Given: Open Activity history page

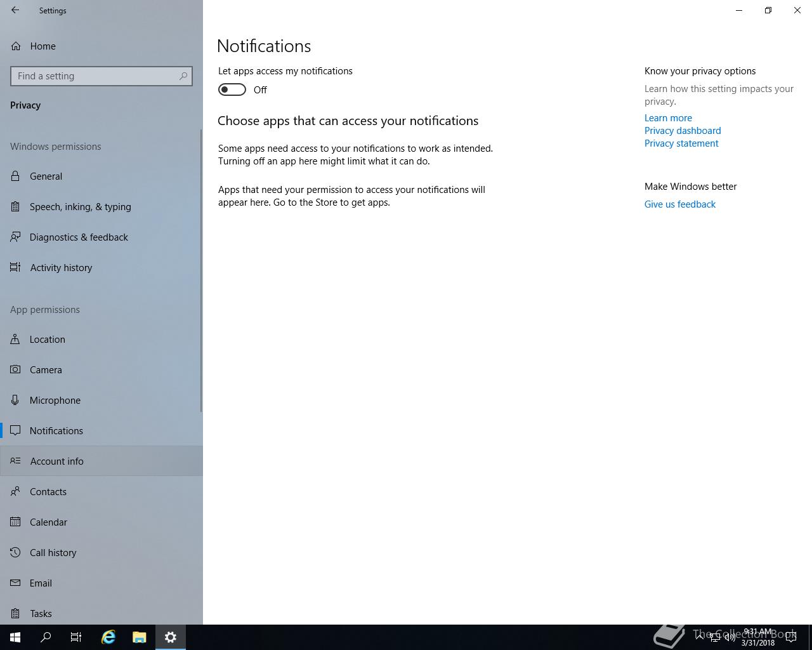Looking at the screenshot, I should 101,268.
